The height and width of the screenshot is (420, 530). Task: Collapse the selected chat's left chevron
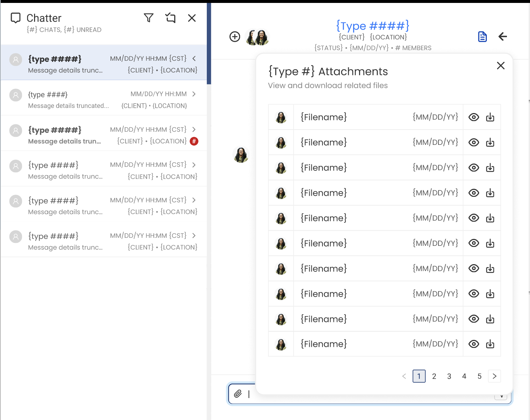coord(194,59)
